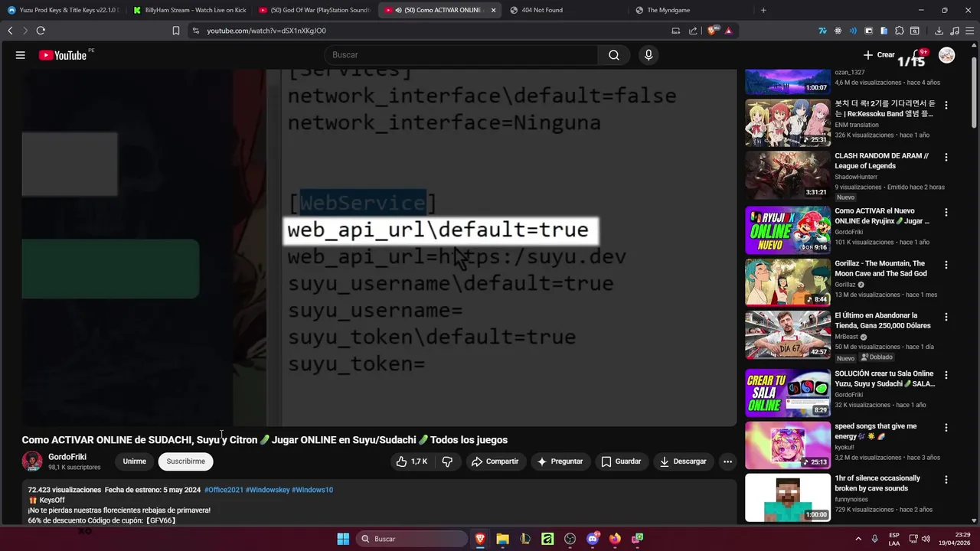
Task: Open the YouTube account avatar menu
Action: point(947,55)
